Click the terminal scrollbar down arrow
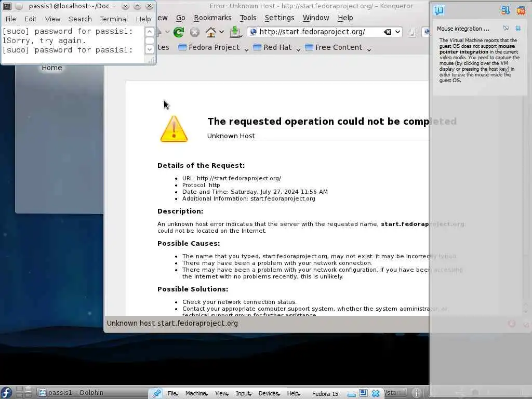The image size is (532, 399). [x=149, y=49]
